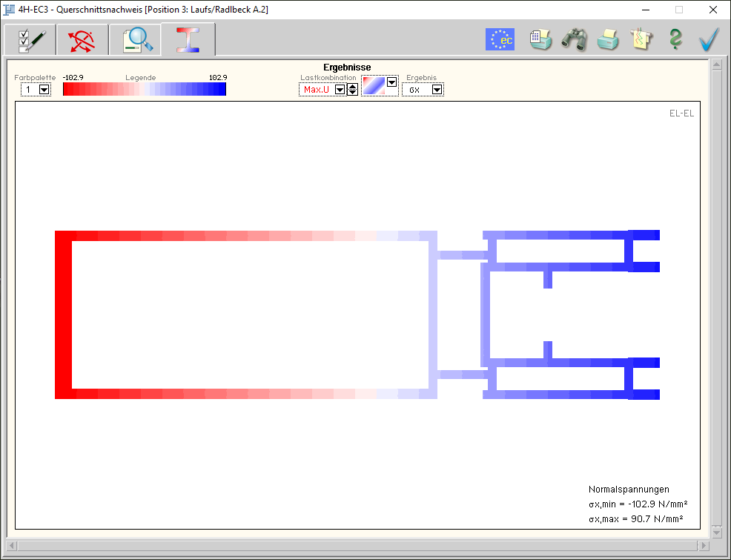The width and height of the screenshot is (731, 560).
Task: Click the binoculars preview icon
Action: [574, 39]
